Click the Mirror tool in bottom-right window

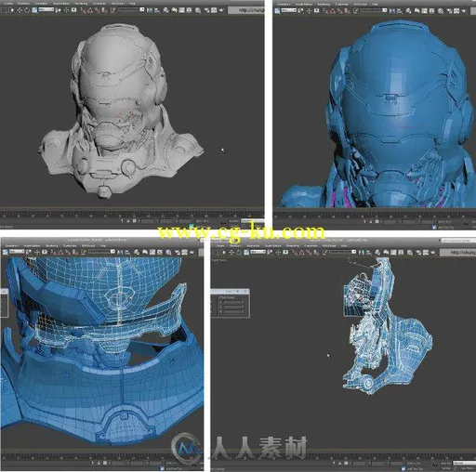pyautogui.click(x=362, y=252)
